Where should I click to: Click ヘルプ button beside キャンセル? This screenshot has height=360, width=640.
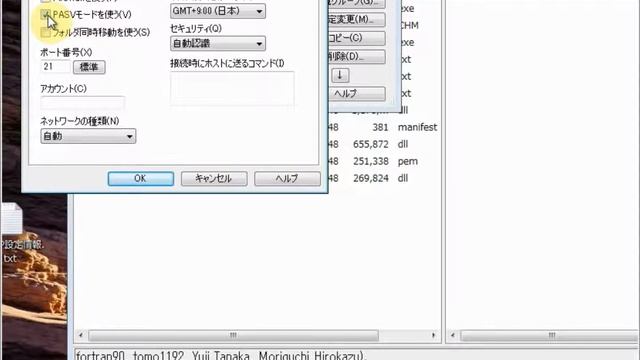click(x=287, y=178)
